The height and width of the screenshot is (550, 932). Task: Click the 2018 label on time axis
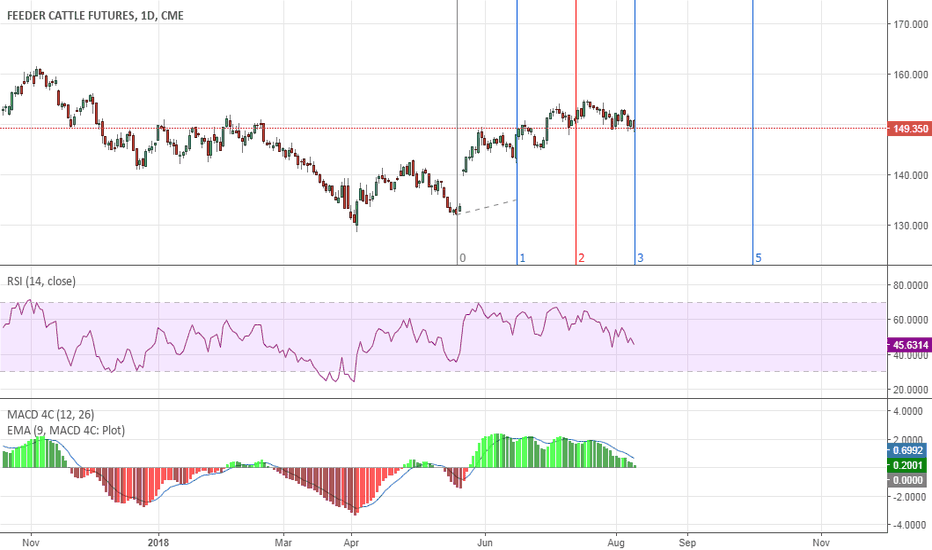159,542
